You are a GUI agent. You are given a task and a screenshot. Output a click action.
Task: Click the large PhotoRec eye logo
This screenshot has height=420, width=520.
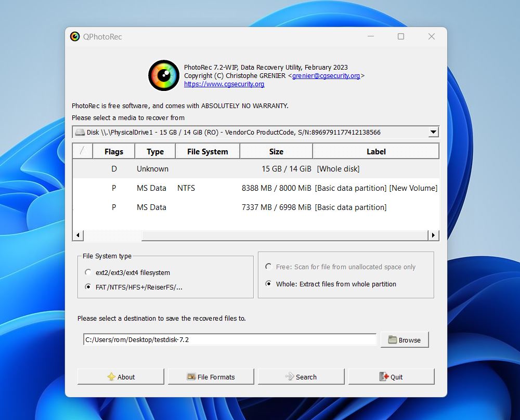164,75
